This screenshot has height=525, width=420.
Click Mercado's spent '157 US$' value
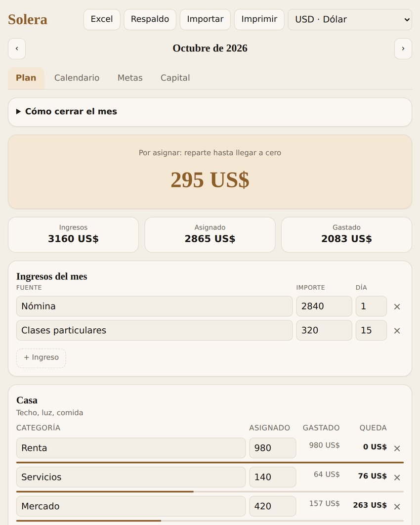[324, 503]
